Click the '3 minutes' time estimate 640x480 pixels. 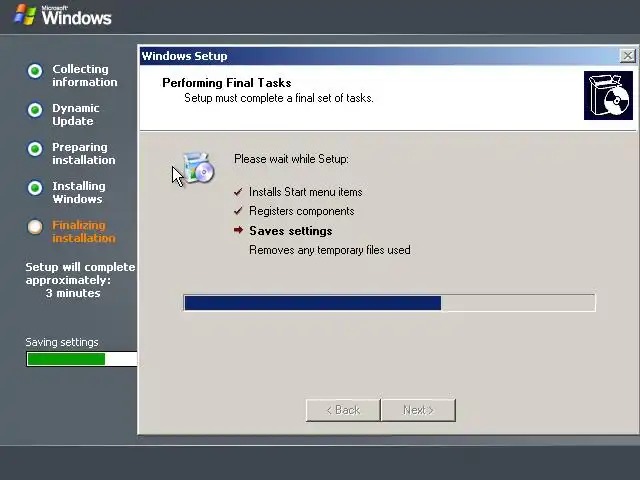pyautogui.click(x=73, y=293)
